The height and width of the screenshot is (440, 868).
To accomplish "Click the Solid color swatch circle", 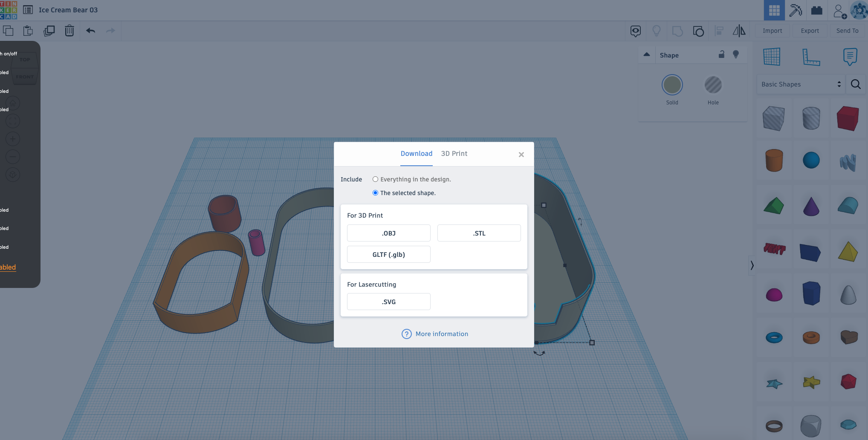I will (x=672, y=84).
